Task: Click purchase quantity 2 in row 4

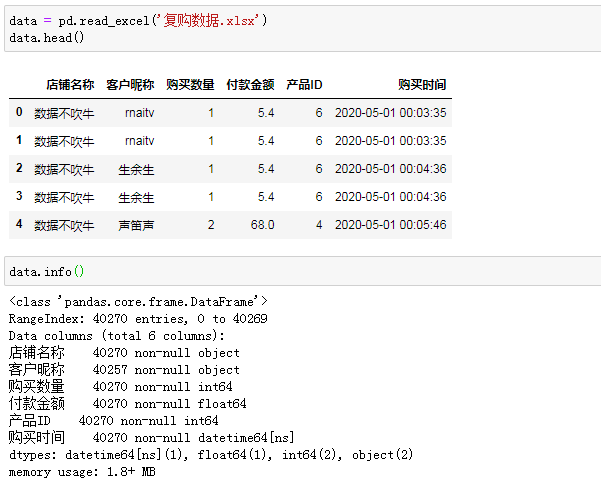Action: pos(211,225)
